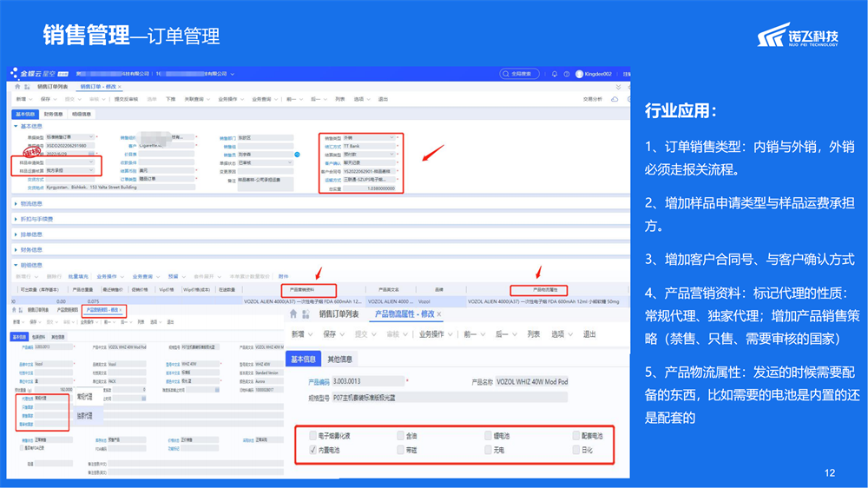Open 其他信息 tab in 产品物流属性 window
This screenshot has width=868, height=488.
point(339,359)
